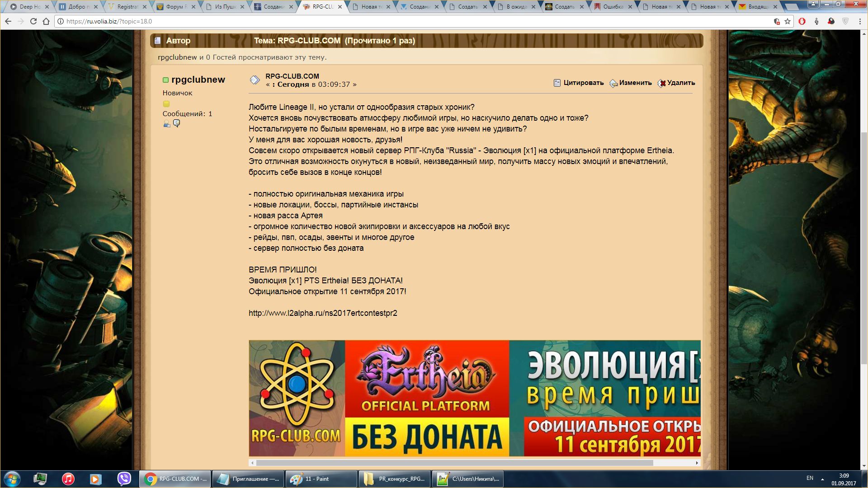Click the browser Back arrow
The height and width of the screenshot is (488, 868).
[x=8, y=21]
